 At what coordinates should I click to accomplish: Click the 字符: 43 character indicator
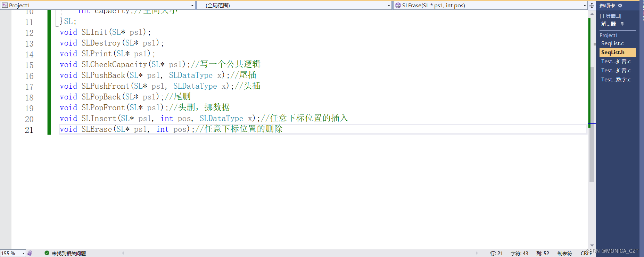(519, 254)
